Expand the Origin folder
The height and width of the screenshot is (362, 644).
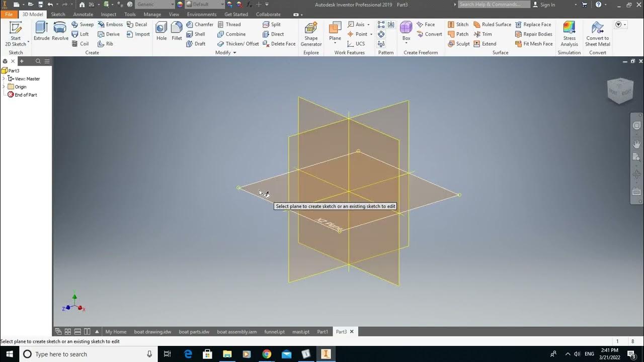(4, 87)
